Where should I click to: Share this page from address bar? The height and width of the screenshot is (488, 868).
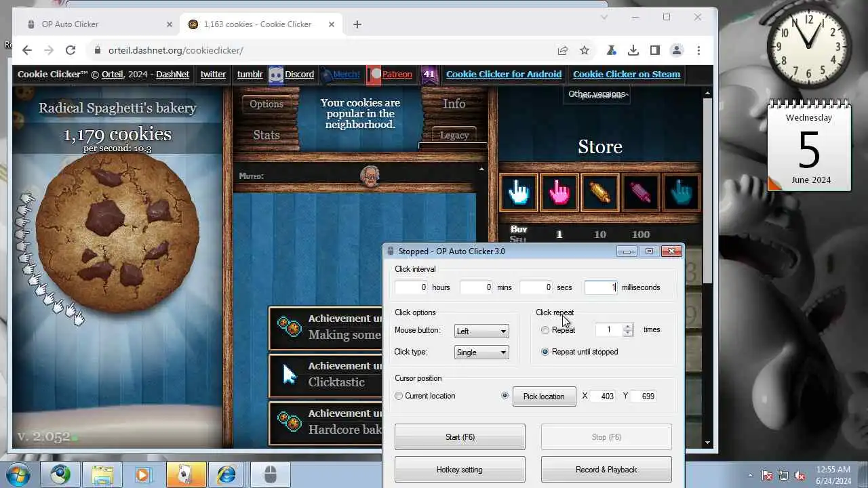click(563, 50)
